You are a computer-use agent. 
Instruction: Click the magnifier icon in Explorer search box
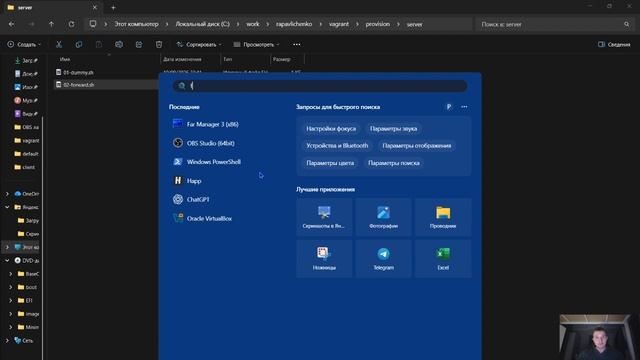pos(627,24)
